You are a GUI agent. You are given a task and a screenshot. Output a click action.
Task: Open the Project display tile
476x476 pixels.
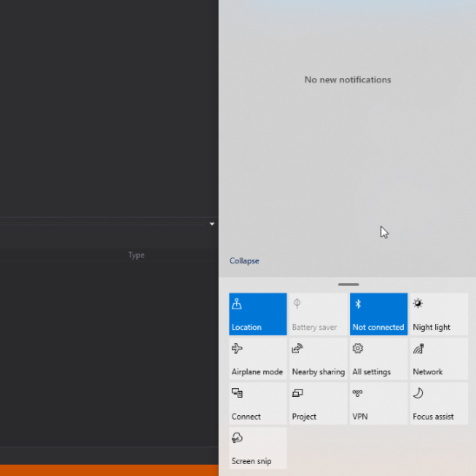(x=318, y=403)
